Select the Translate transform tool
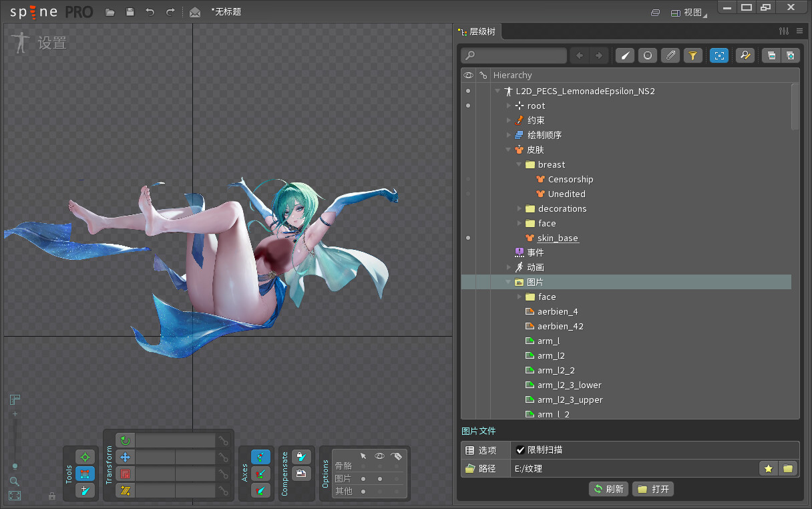The image size is (812, 509). tap(125, 458)
